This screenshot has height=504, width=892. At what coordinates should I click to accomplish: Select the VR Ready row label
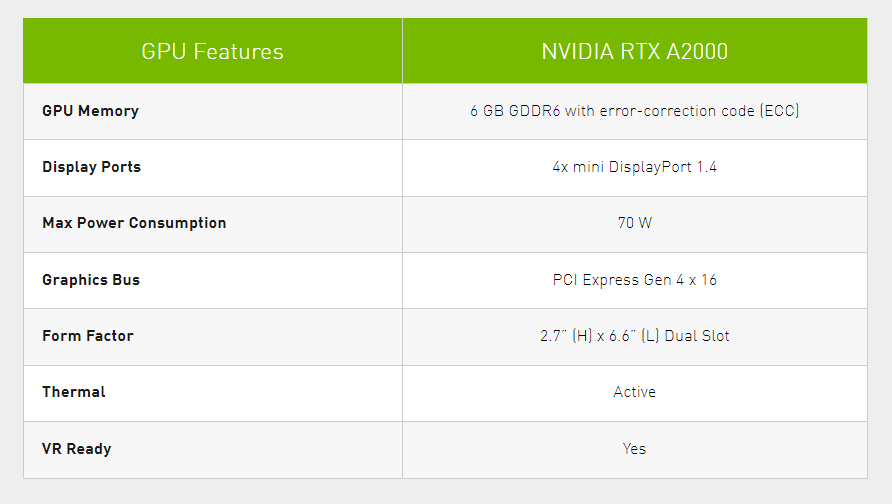pyautogui.click(x=76, y=449)
